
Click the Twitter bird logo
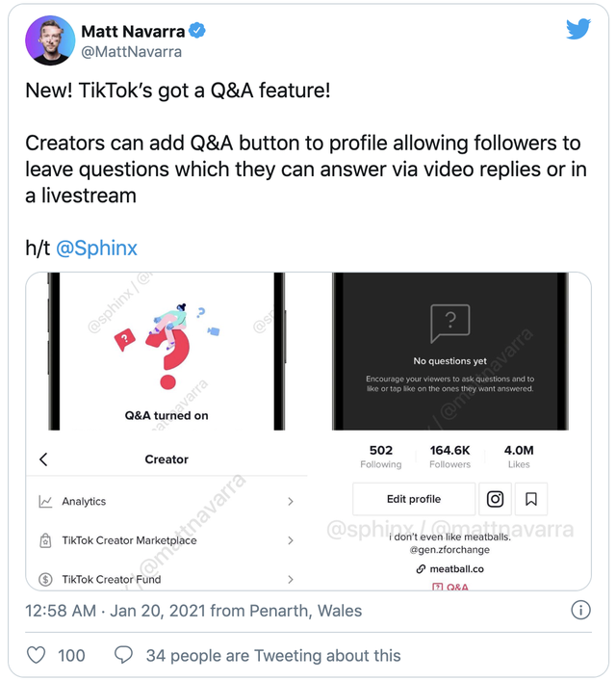(x=578, y=29)
